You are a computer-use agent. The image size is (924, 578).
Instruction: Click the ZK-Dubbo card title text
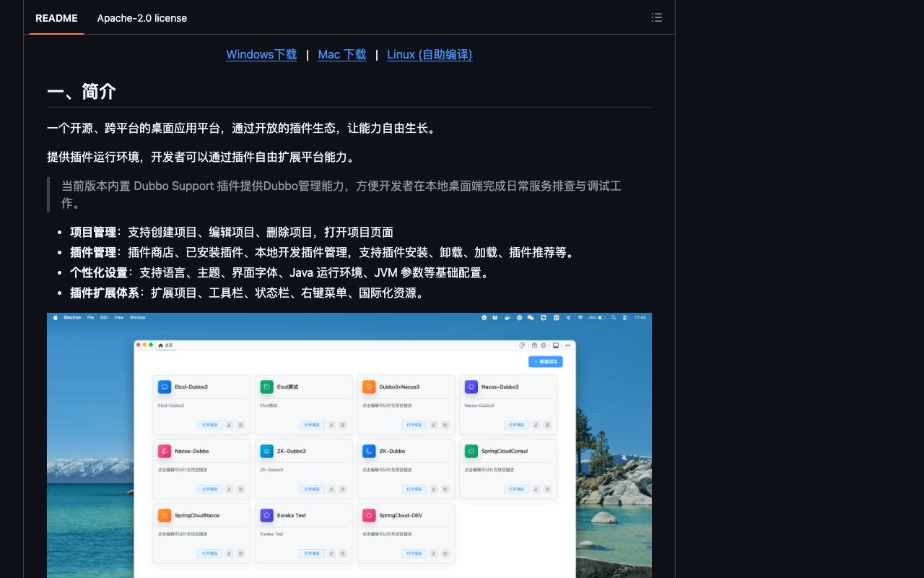click(x=392, y=451)
